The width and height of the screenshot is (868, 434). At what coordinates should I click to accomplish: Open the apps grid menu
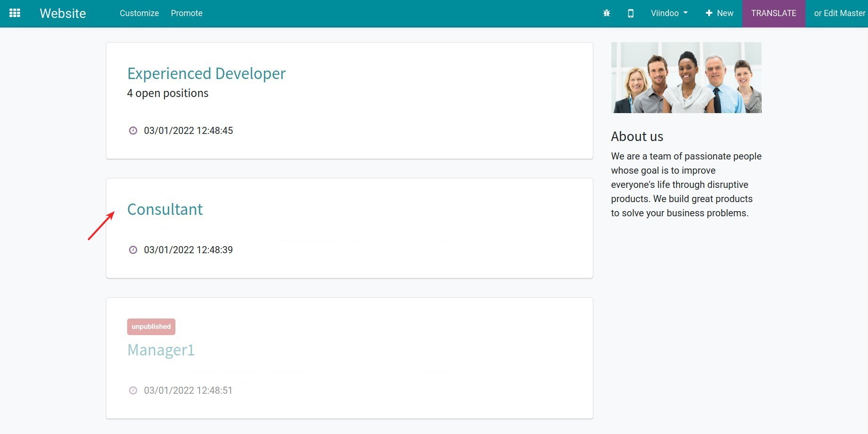click(15, 13)
